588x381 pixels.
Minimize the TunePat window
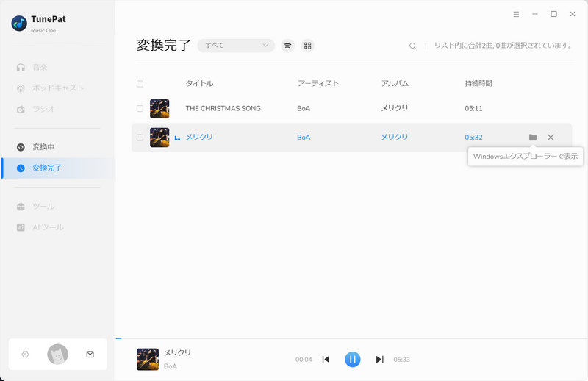pos(535,14)
